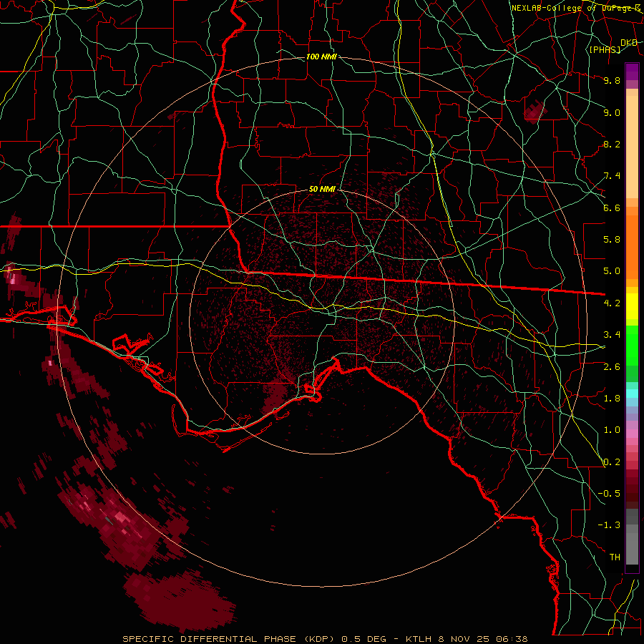The image size is (644, 644).
Task: Click the 6.6 value on the scale
Action: 612,208
